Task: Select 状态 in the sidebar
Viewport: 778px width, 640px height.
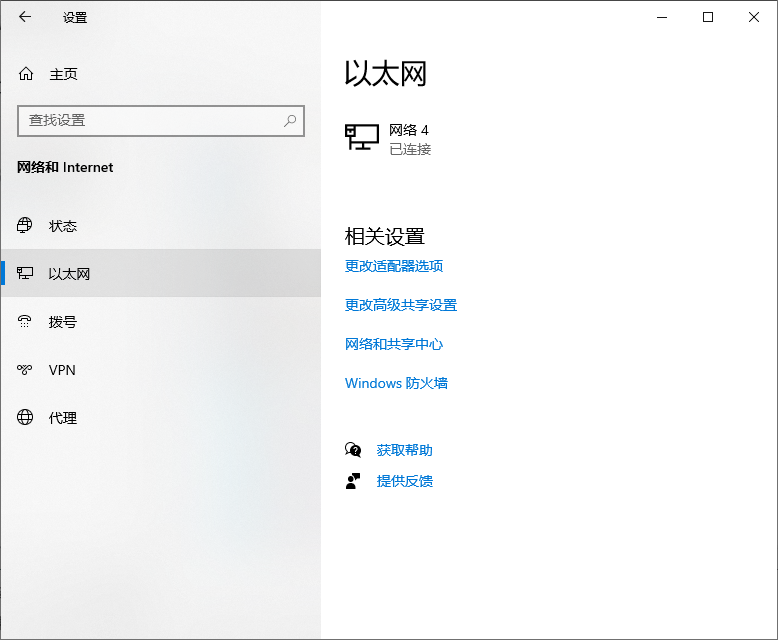Action: click(161, 226)
